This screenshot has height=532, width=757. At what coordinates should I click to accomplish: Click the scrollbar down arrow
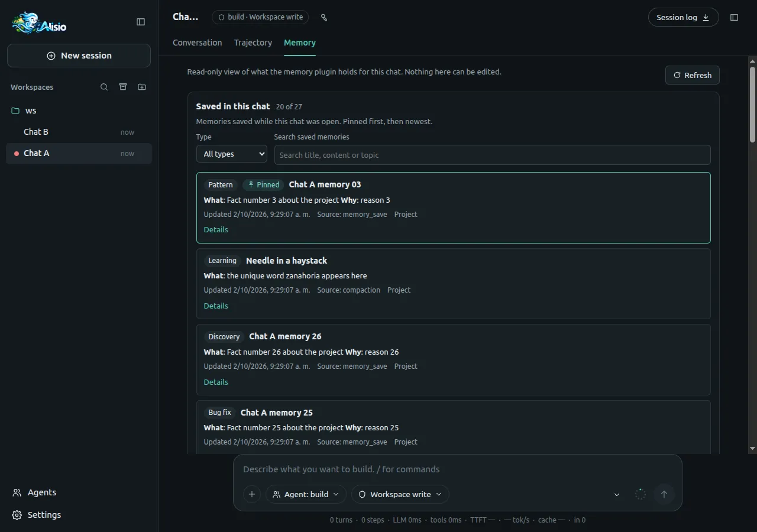click(x=752, y=449)
